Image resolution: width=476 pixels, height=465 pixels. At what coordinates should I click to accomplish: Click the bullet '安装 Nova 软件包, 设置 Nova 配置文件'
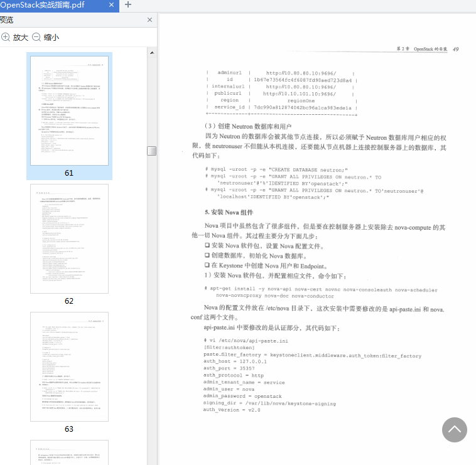[264, 246]
